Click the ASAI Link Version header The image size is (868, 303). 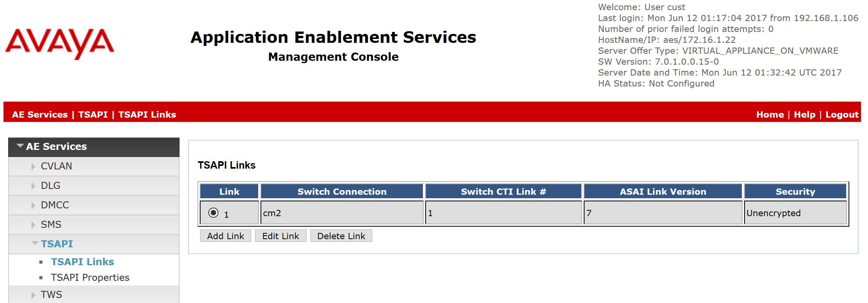coord(663,192)
